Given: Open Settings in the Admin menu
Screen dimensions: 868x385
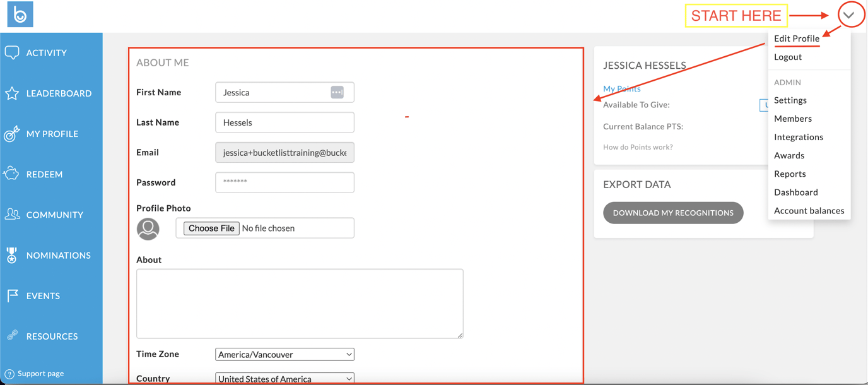Looking at the screenshot, I should coord(790,100).
